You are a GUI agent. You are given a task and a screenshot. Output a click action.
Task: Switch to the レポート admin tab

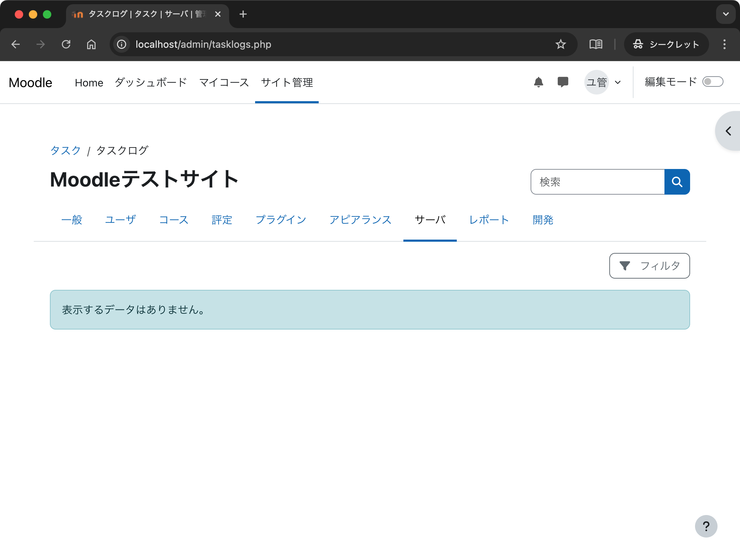489,220
